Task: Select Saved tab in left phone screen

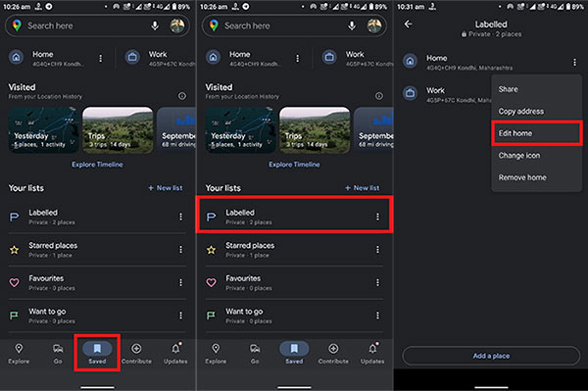Action: click(x=97, y=354)
